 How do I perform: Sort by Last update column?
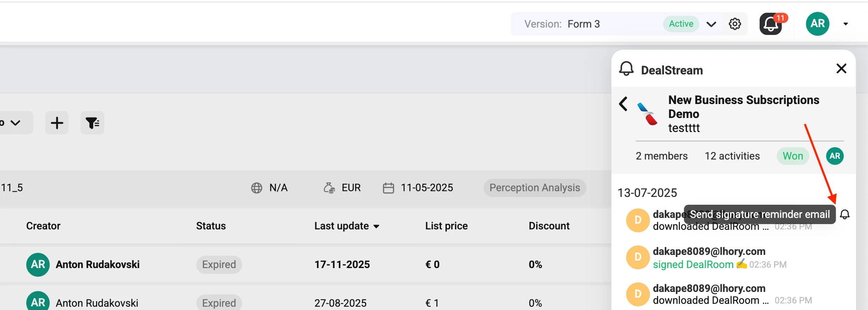(x=347, y=226)
